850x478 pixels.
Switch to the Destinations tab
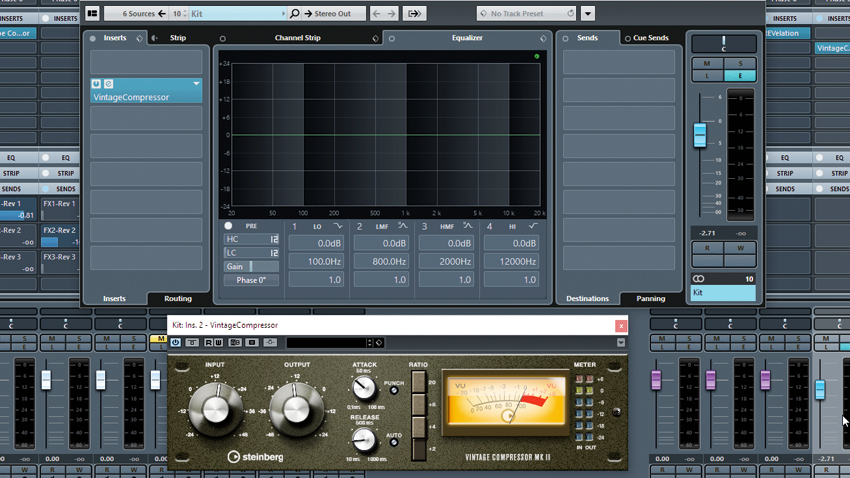click(587, 299)
